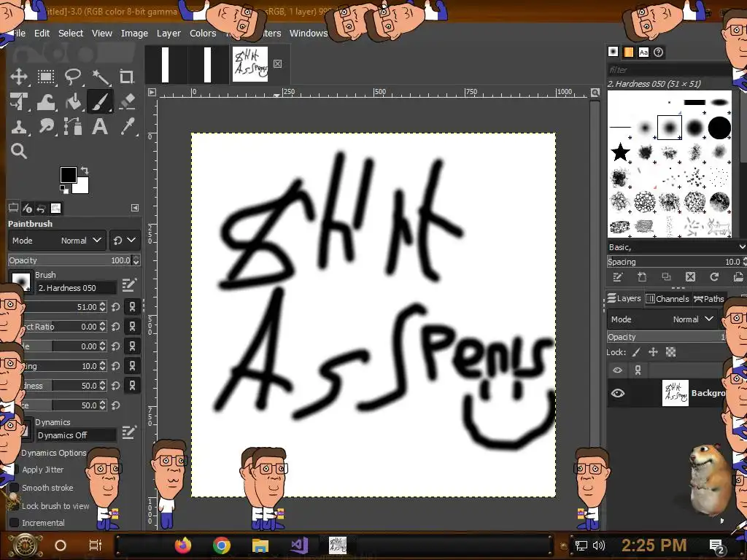
Task: Click the brush filter input field
Action: 669,69
